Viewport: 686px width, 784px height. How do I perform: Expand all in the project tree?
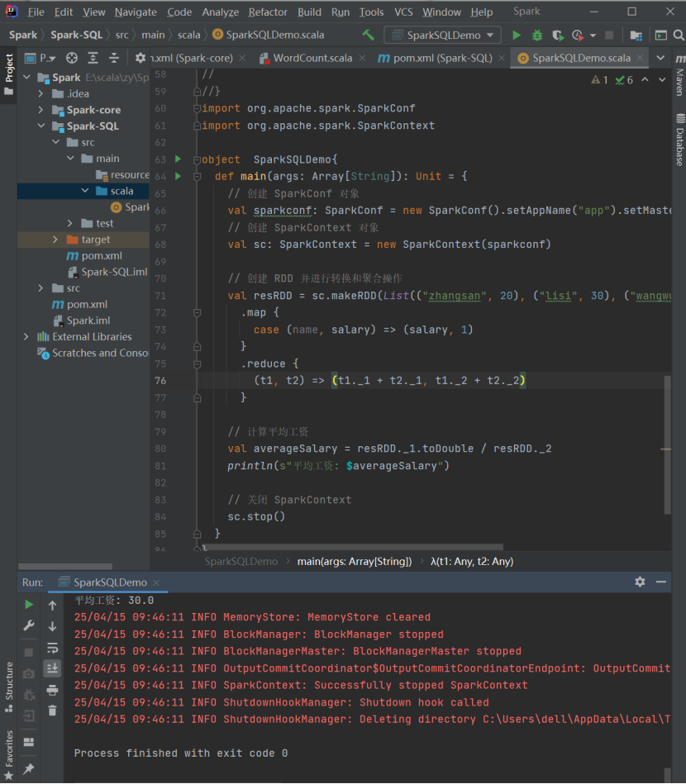(x=93, y=58)
